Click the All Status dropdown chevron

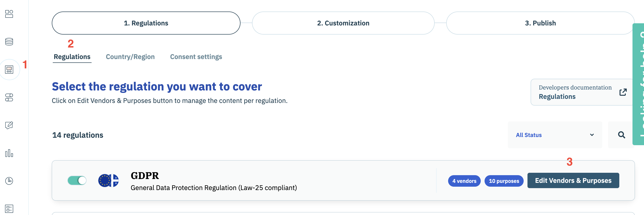point(592,135)
